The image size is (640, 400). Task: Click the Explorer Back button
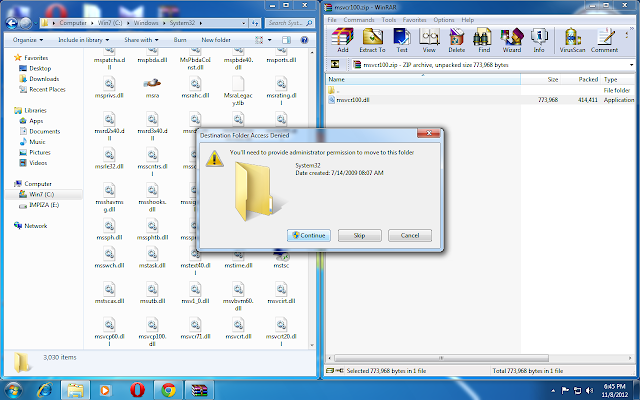point(11,23)
